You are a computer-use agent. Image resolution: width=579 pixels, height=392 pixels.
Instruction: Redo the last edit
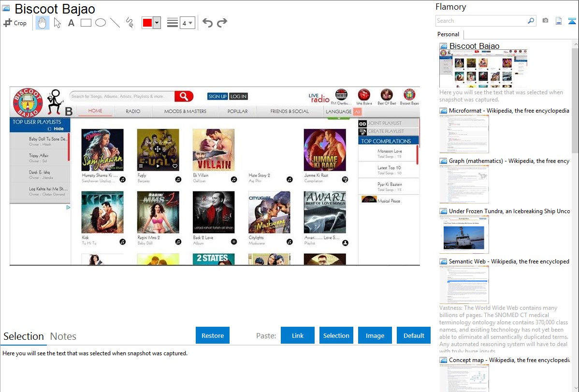click(222, 23)
